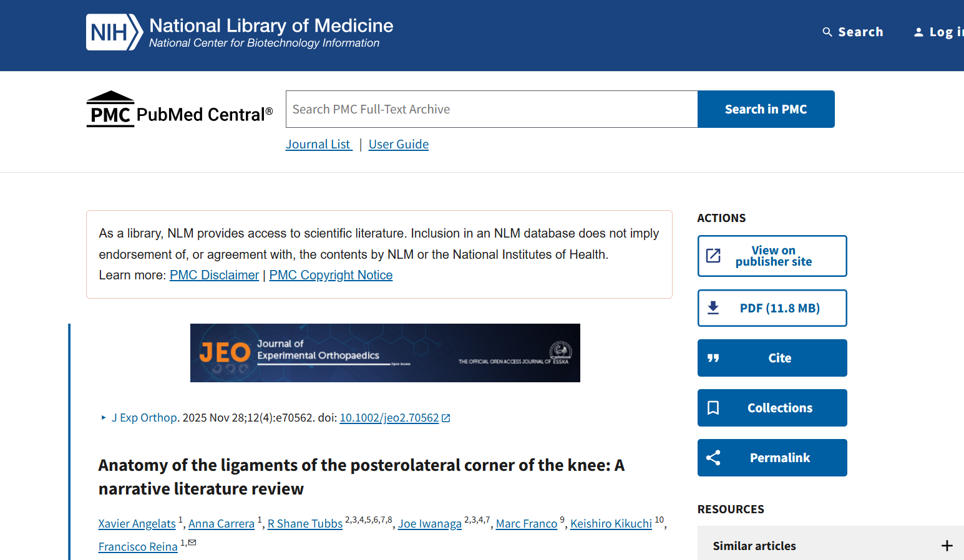The width and height of the screenshot is (964, 560).
Task: Click the PMC PubMed Central logo
Action: click(x=180, y=110)
